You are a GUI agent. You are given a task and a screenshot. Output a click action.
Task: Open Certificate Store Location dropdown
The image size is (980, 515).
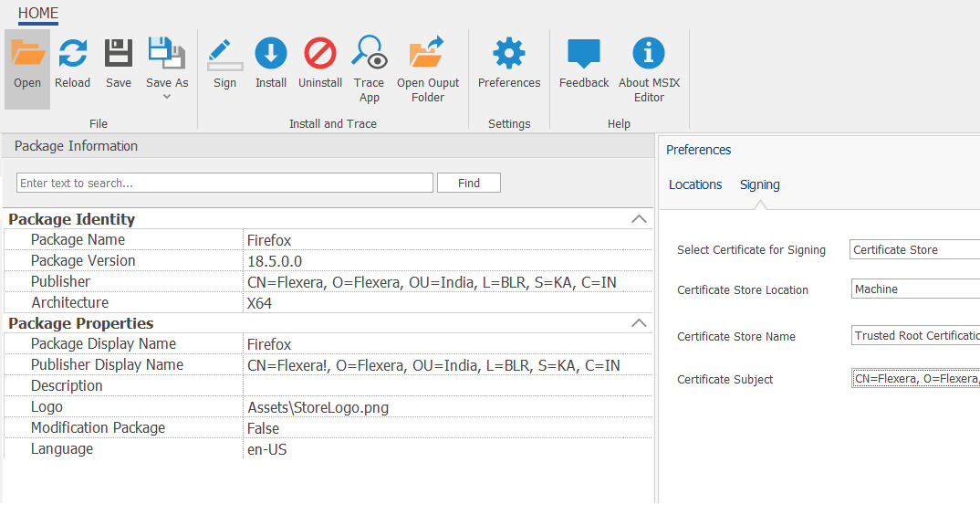tap(914, 289)
